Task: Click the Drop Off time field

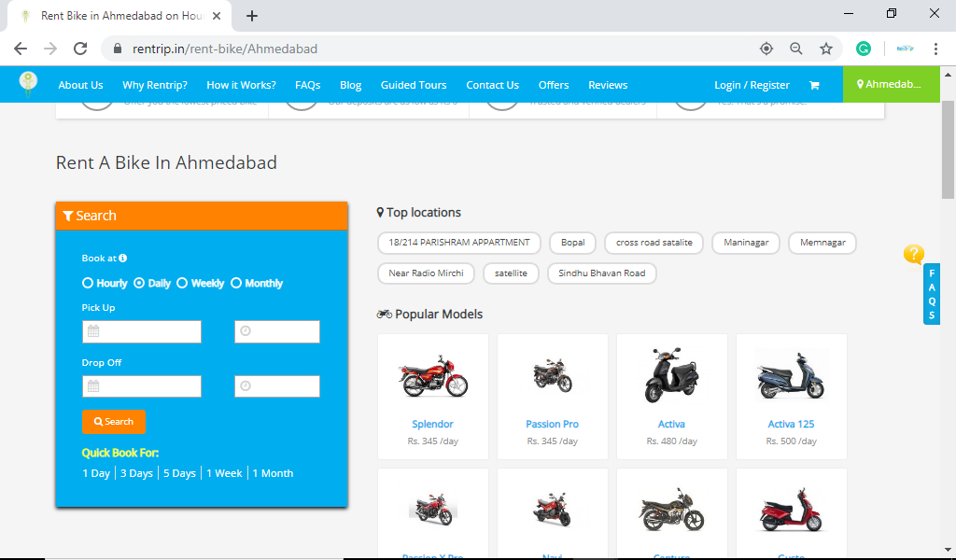Action: (276, 386)
